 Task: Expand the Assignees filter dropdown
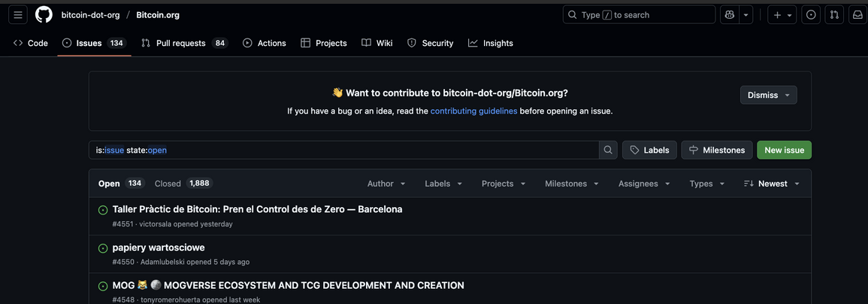coord(644,184)
